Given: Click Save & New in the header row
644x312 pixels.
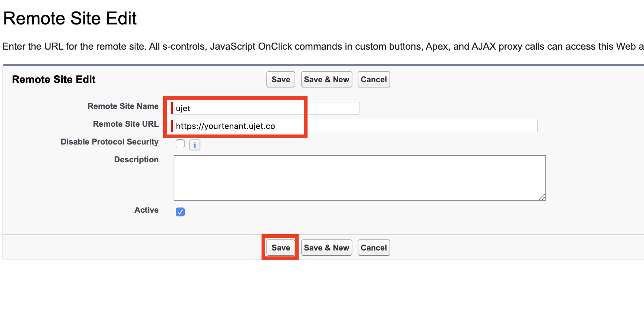Looking at the screenshot, I should click(x=326, y=79).
